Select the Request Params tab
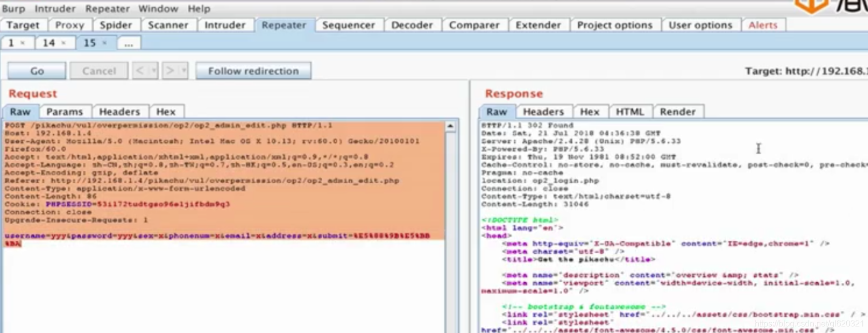Screen dimensions: 868x333 click(x=65, y=112)
